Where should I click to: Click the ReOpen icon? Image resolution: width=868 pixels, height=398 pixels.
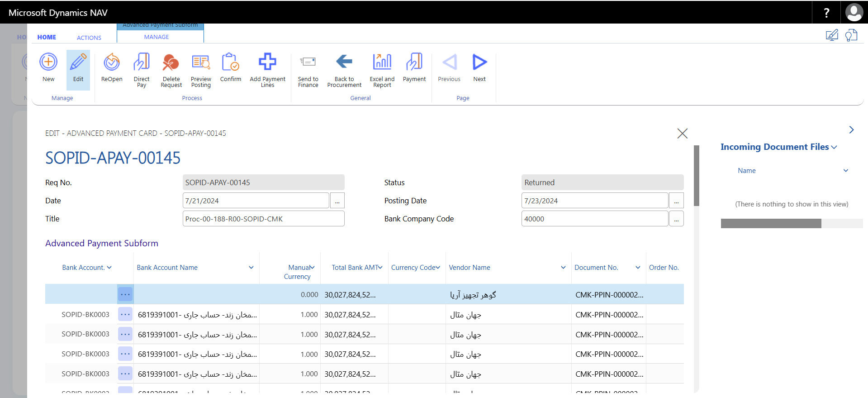click(x=112, y=62)
